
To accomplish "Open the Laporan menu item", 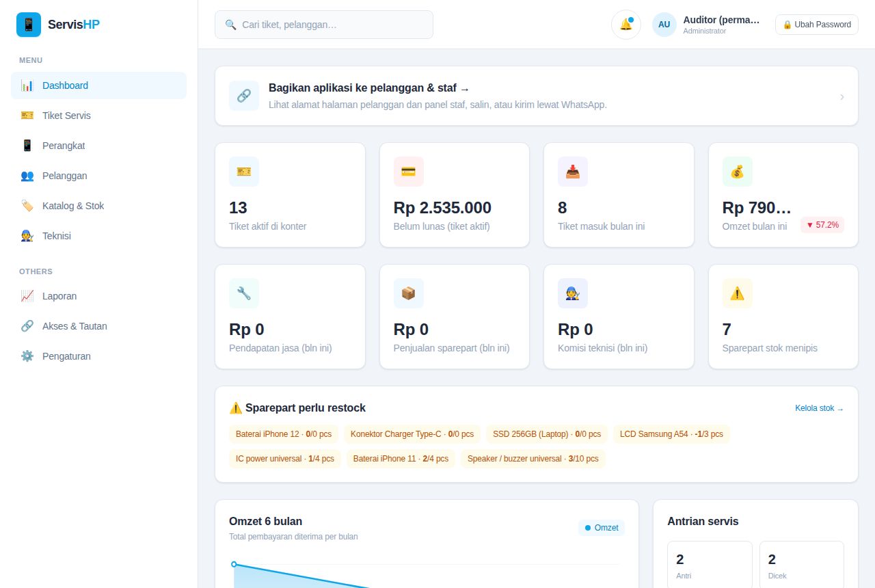I will [x=98, y=296].
